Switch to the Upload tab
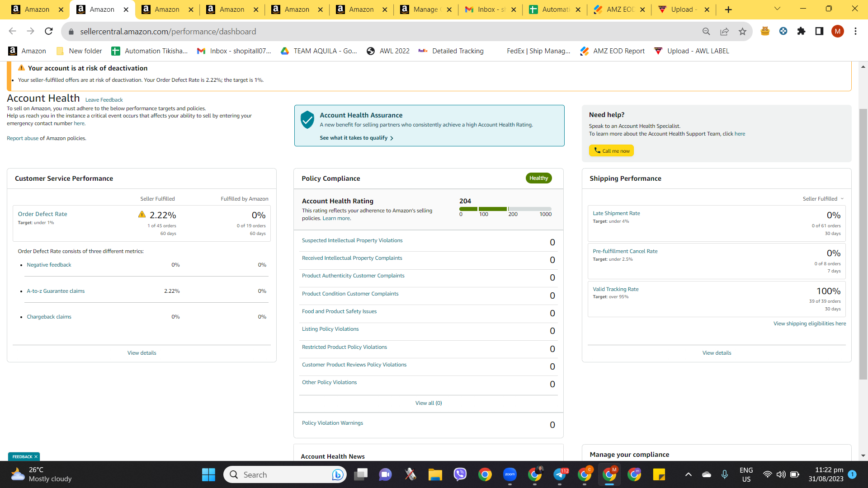This screenshot has width=868, height=488. coord(684,9)
